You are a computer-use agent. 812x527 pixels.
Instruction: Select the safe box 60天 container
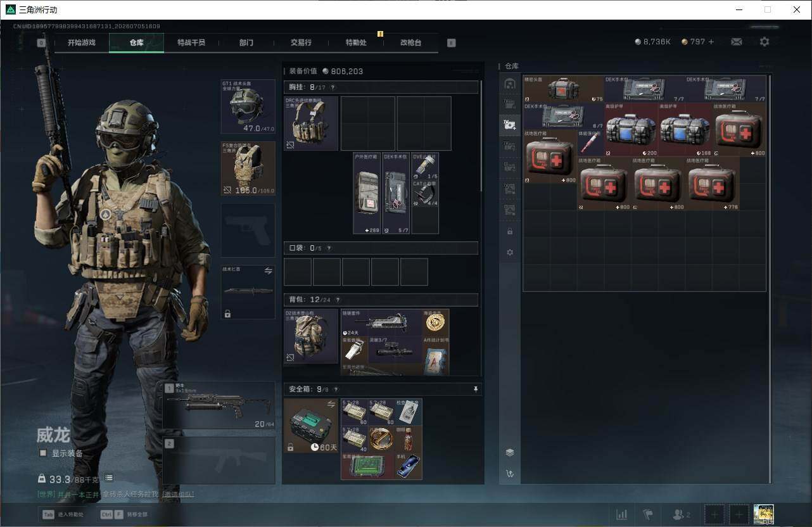point(311,426)
